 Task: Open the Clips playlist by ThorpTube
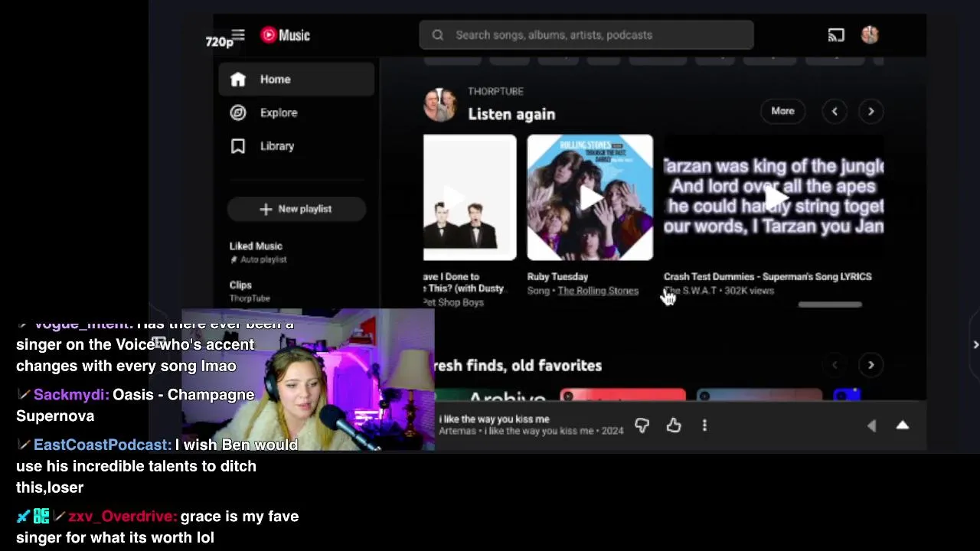click(x=250, y=291)
